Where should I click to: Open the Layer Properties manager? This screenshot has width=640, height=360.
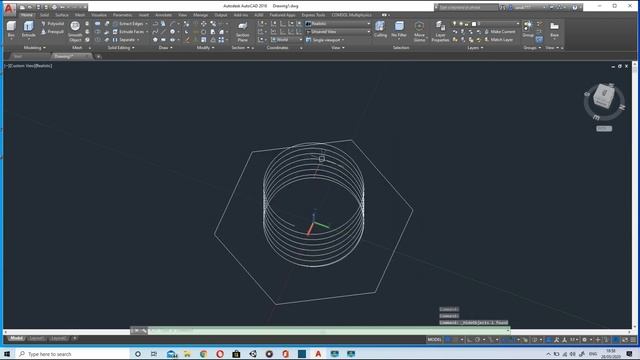(x=440, y=31)
